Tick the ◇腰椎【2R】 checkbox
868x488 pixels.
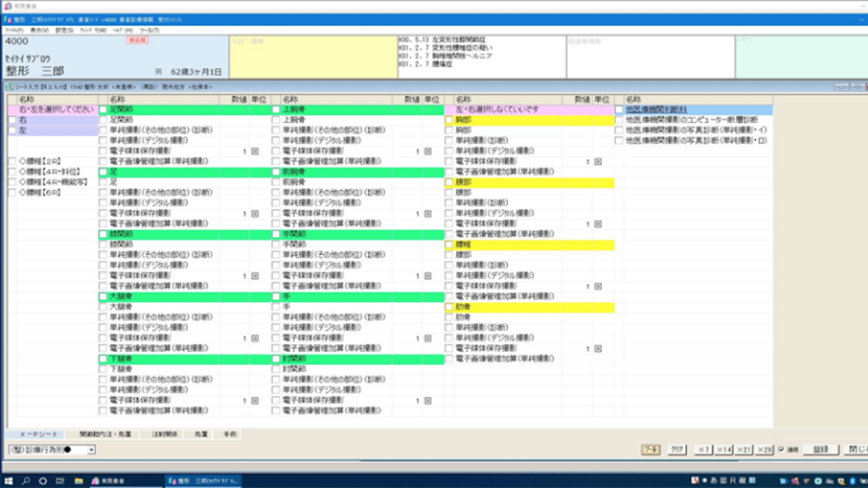pos(12,161)
